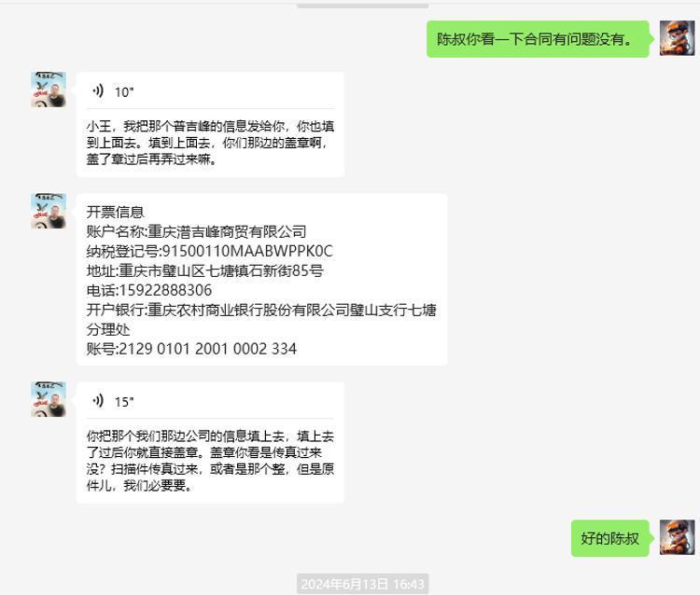The width and height of the screenshot is (700, 595).
Task: Click phone number 15922888306
Action: click(x=165, y=290)
